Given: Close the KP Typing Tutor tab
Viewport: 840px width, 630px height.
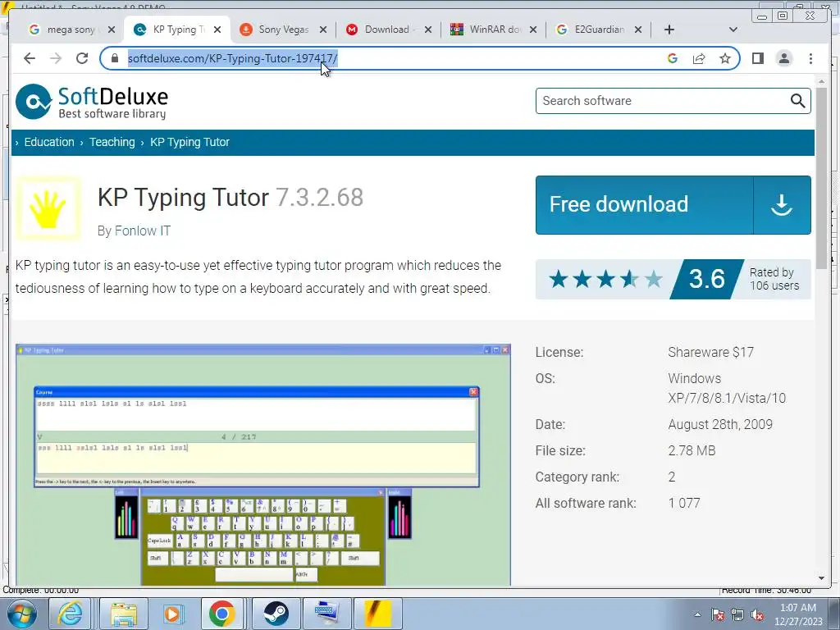Looking at the screenshot, I should click(x=217, y=30).
